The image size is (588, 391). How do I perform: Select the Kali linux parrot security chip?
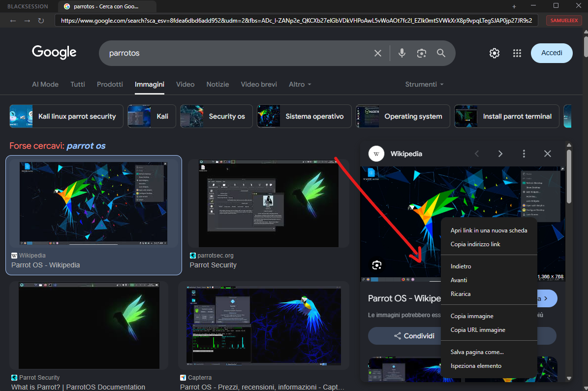click(x=66, y=116)
